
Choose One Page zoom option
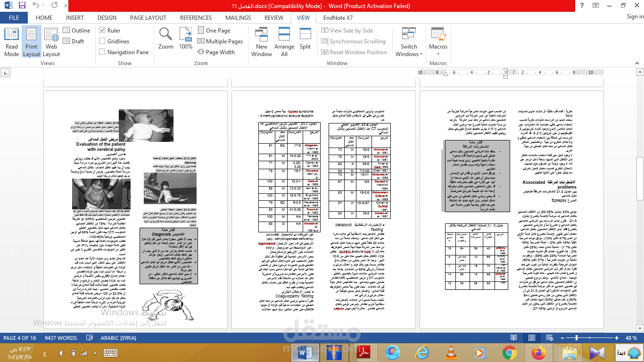pos(214,31)
